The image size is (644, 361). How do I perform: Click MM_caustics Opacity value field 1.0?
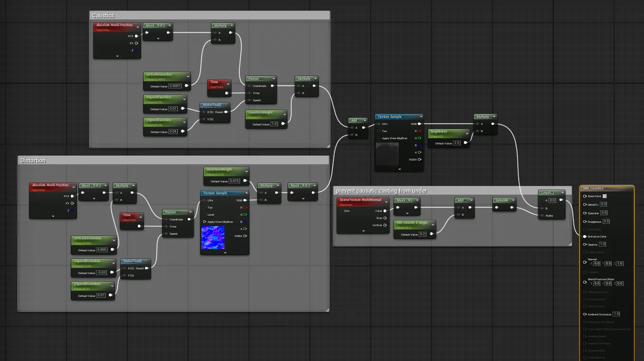click(x=603, y=244)
